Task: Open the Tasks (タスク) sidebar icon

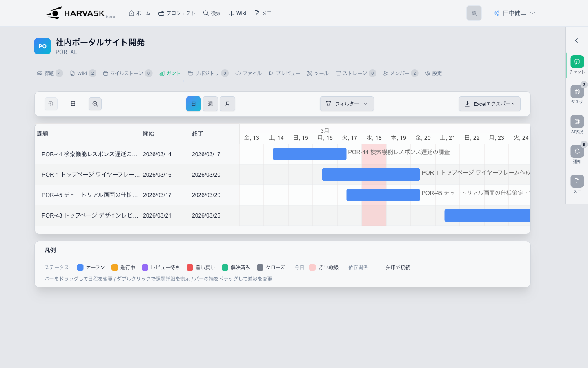Action: click(x=577, y=92)
